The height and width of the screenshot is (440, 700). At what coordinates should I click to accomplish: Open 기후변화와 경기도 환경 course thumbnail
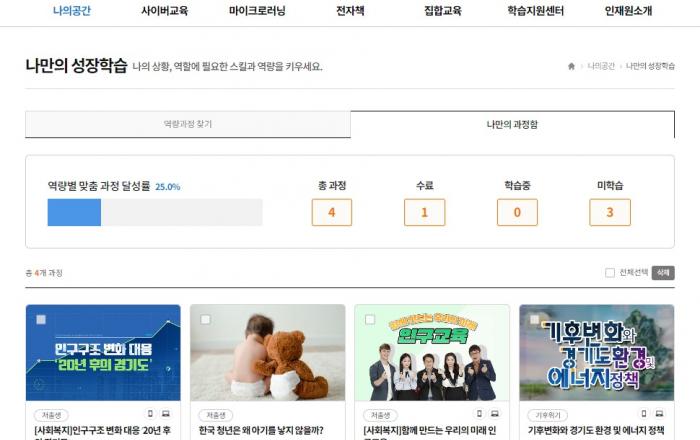coord(596,353)
